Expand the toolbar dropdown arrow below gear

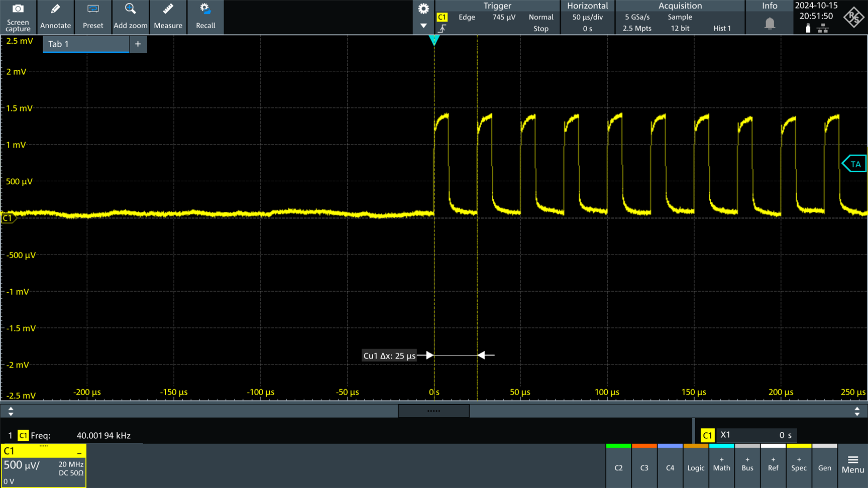tap(423, 26)
